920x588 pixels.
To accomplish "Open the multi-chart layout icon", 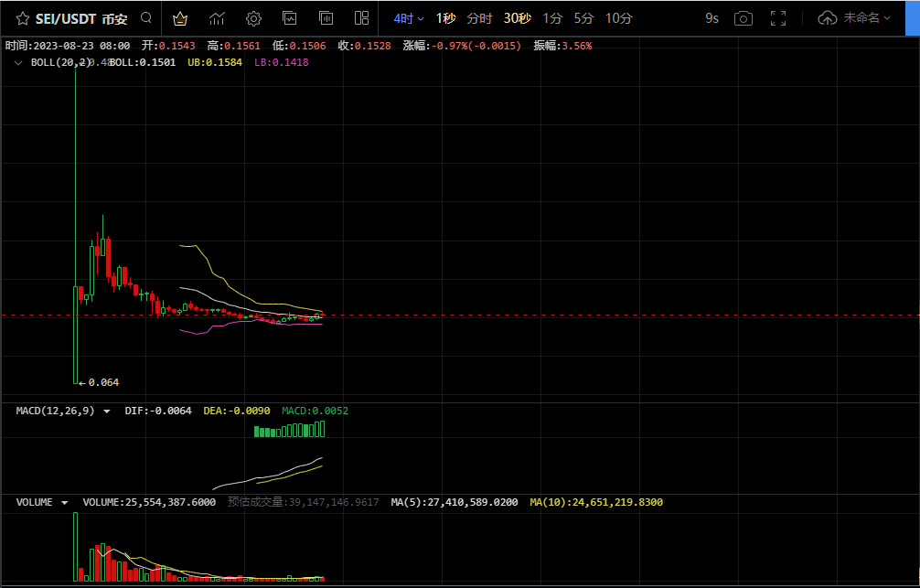I will point(362,18).
